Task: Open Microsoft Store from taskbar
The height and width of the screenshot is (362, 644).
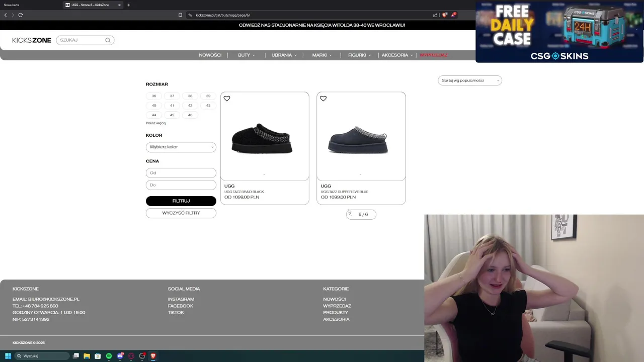Action: pyautogui.click(x=98, y=356)
